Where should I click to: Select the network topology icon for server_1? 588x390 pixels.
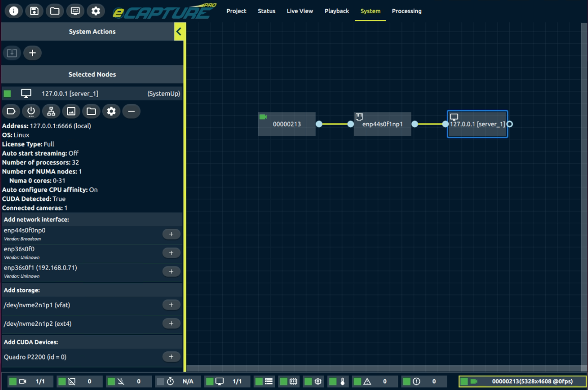[51, 111]
